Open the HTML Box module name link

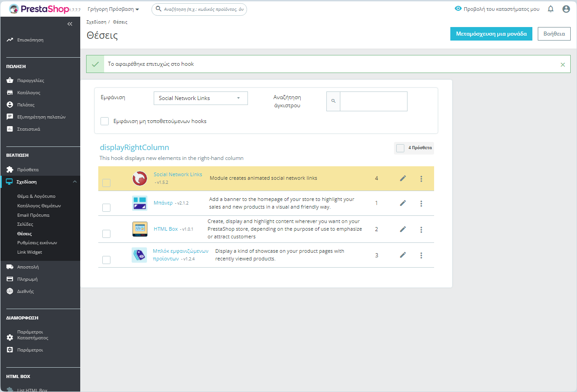click(x=166, y=229)
